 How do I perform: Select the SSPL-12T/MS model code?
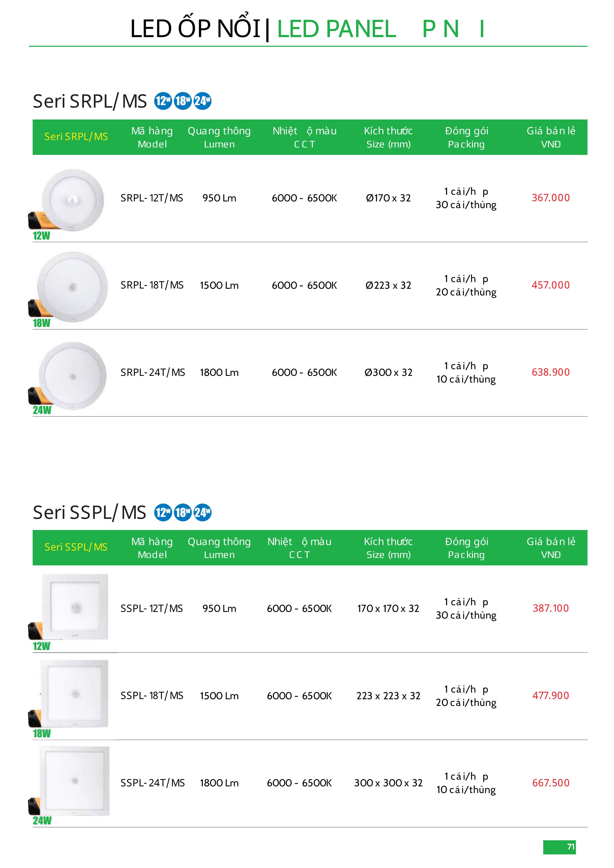tap(152, 608)
